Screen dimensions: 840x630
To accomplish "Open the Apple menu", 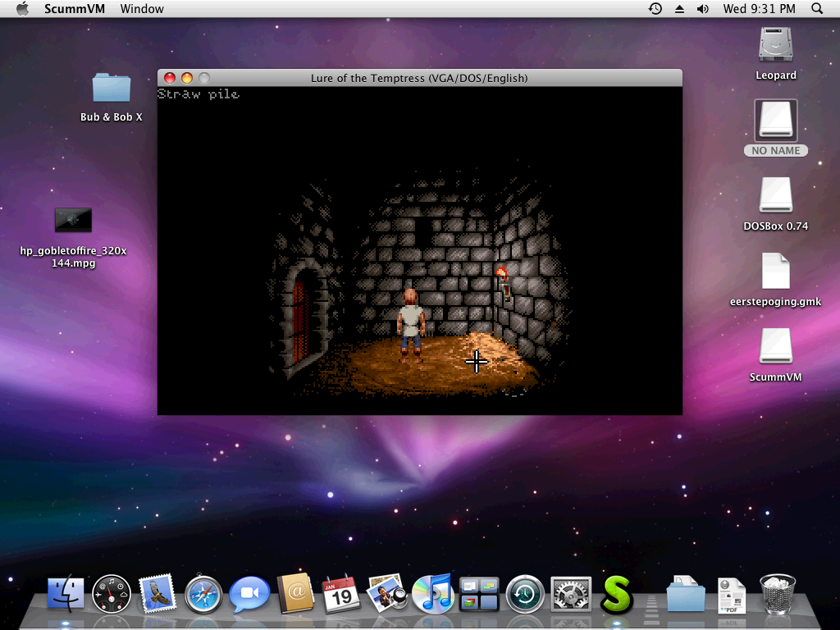I will tap(22, 9).
